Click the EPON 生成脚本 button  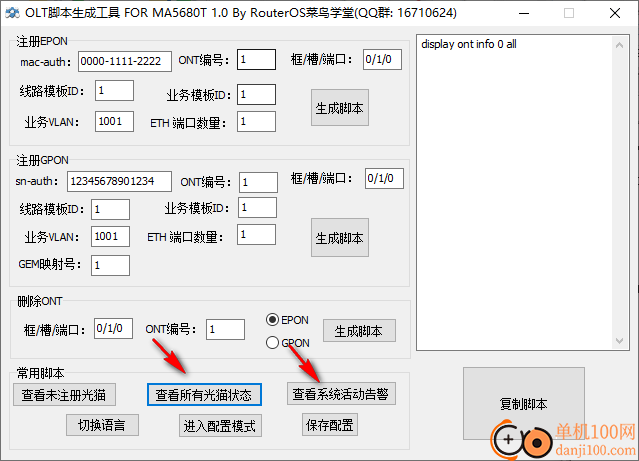coord(339,108)
